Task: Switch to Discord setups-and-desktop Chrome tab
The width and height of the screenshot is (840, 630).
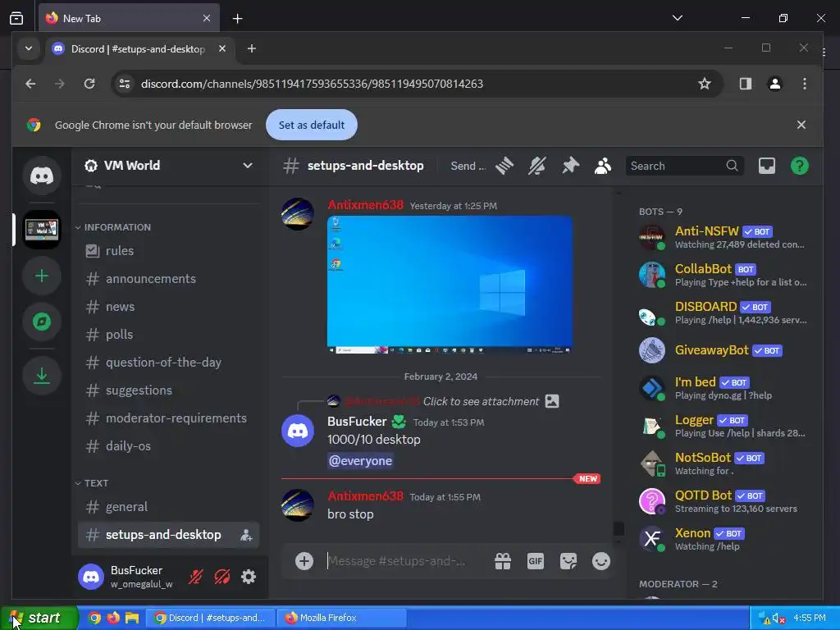Action: pos(139,48)
